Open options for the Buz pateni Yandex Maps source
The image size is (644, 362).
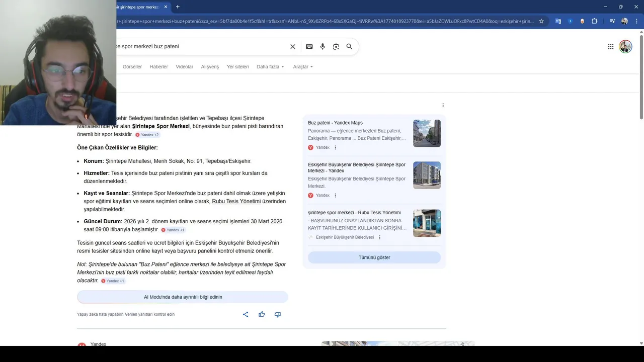coord(336,147)
